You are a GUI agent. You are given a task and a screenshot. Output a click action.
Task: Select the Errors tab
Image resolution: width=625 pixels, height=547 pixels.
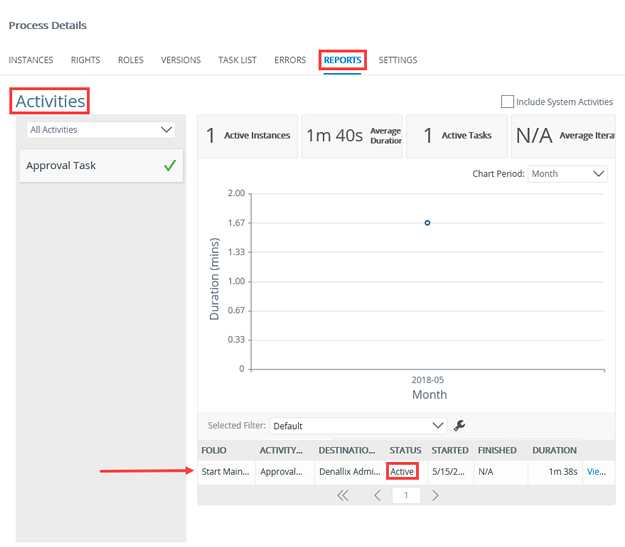290,60
